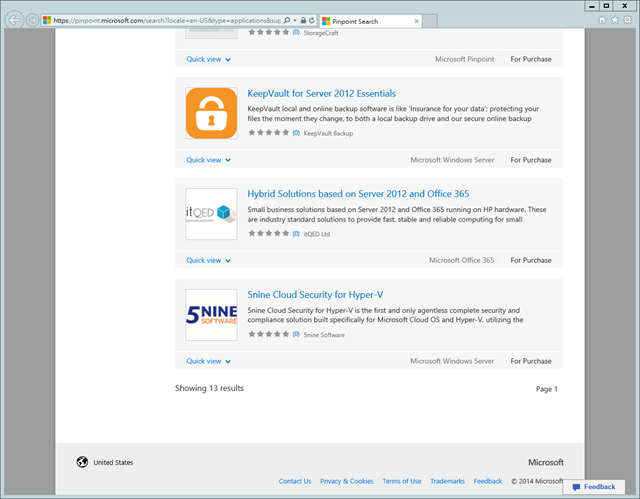Open Trademarks footer link
Viewport: 640px width, 499px height.
(447, 481)
